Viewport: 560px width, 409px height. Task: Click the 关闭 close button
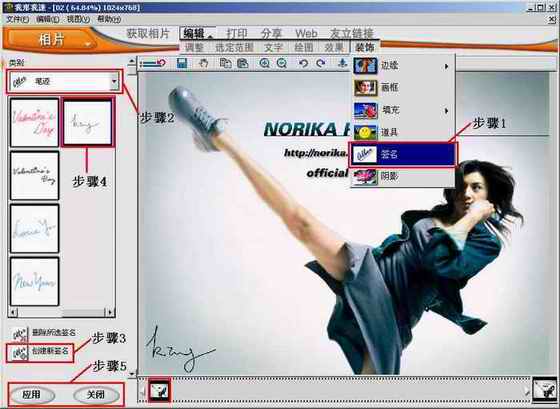tap(96, 395)
